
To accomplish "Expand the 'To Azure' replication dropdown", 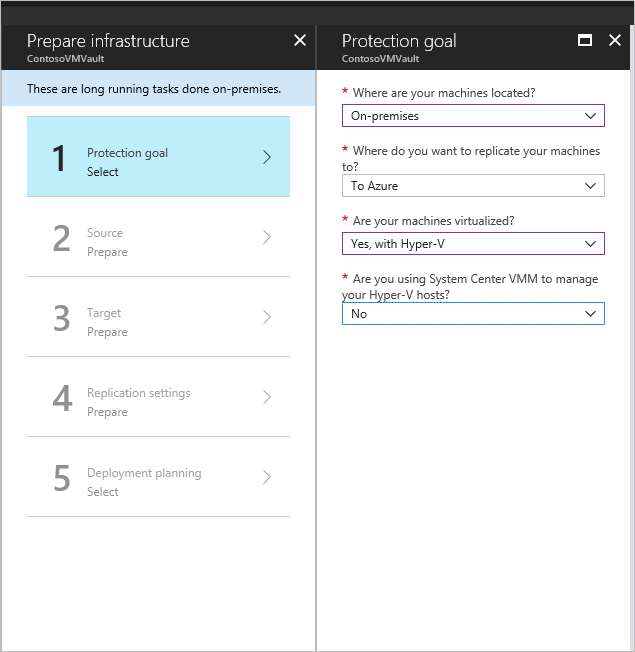I will coord(473,186).
